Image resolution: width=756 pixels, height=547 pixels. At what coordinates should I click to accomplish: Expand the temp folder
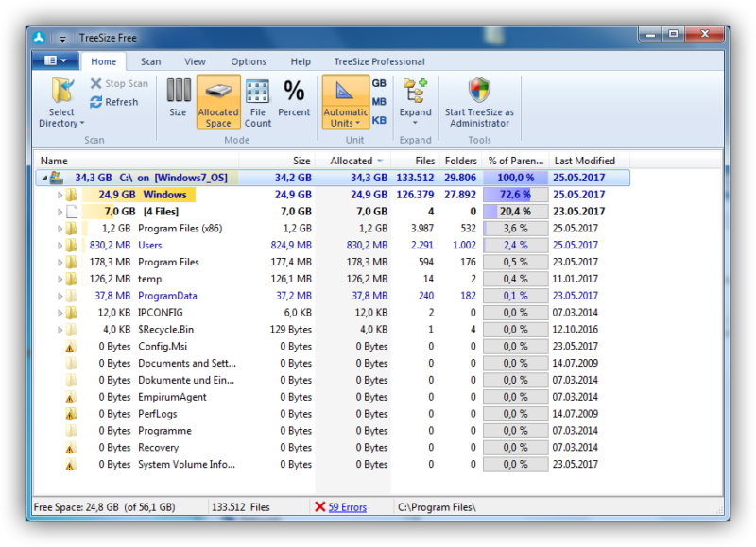[x=60, y=280]
